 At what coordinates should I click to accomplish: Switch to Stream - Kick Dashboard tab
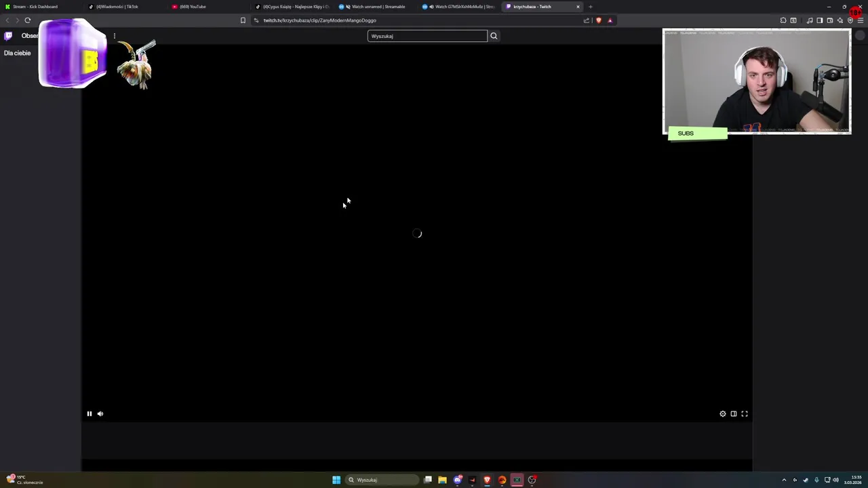(x=41, y=7)
